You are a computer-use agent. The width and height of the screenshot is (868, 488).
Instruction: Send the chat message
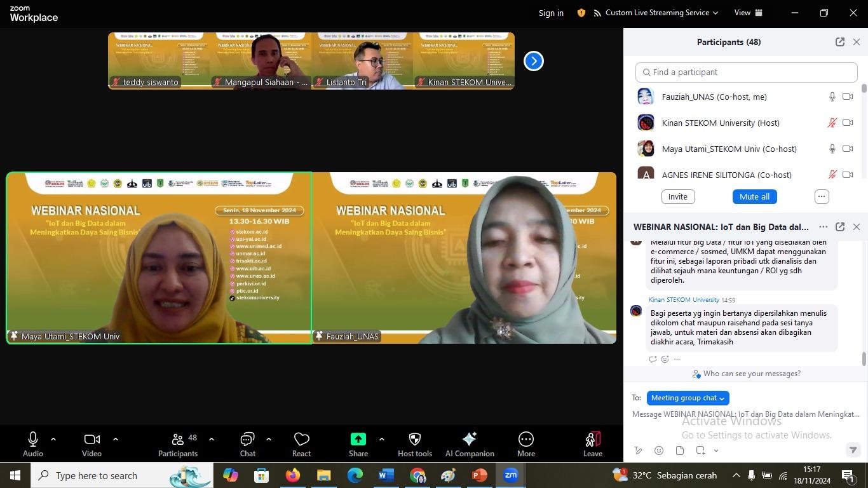pos(853,451)
